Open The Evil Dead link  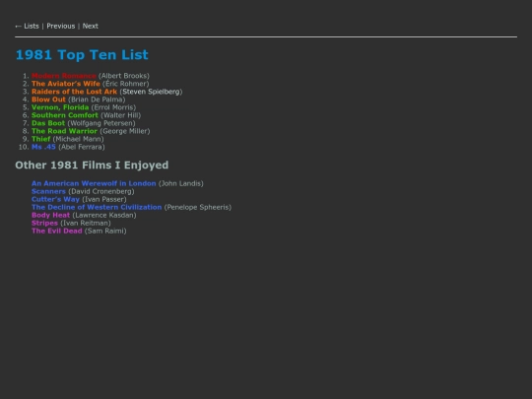(57, 232)
